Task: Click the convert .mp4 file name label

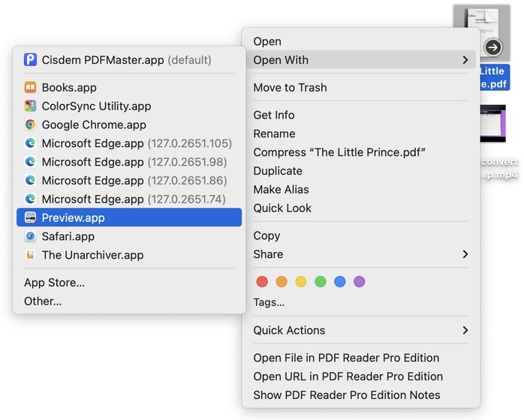Action: coord(499,168)
